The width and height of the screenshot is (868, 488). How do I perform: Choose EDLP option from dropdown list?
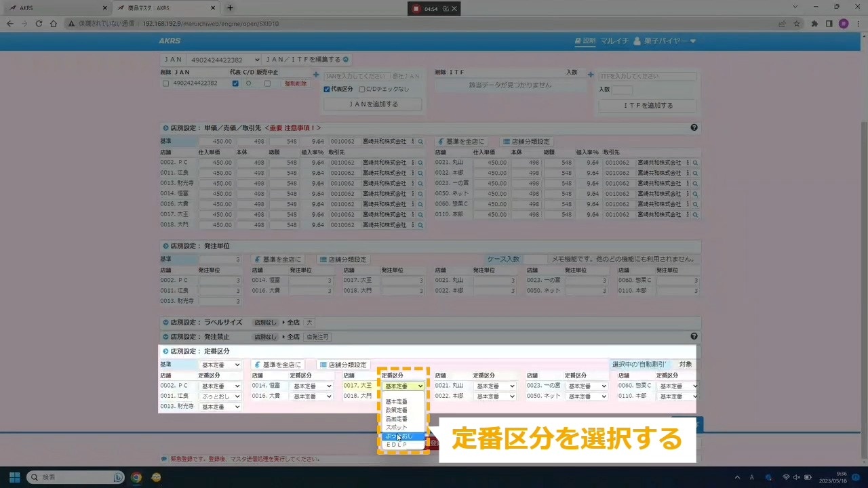click(397, 445)
